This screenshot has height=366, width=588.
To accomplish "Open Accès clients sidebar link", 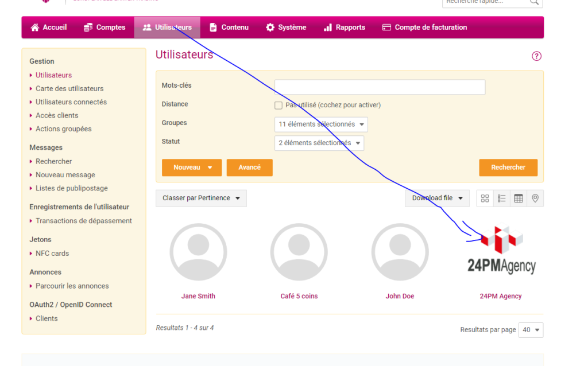I will tap(57, 116).
